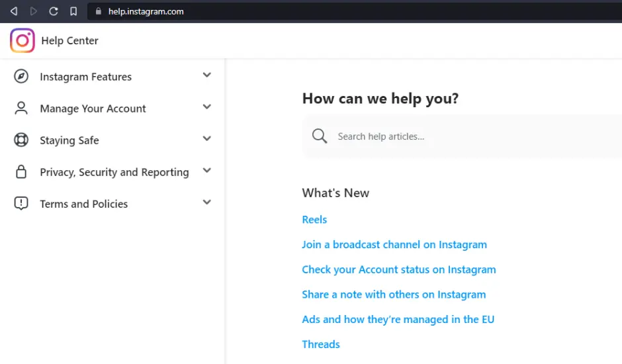
Task: Expand Instagram Features with its chevron
Action: [x=206, y=75]
